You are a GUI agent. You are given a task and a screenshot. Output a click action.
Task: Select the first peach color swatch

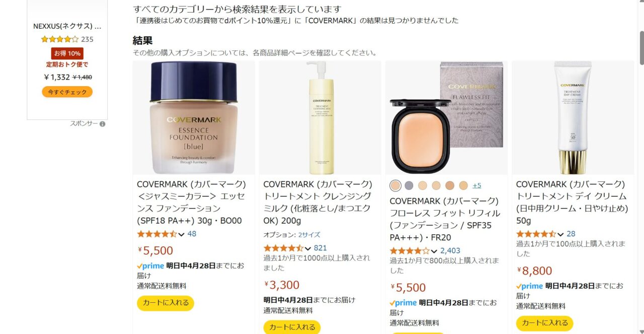[395, 185]
